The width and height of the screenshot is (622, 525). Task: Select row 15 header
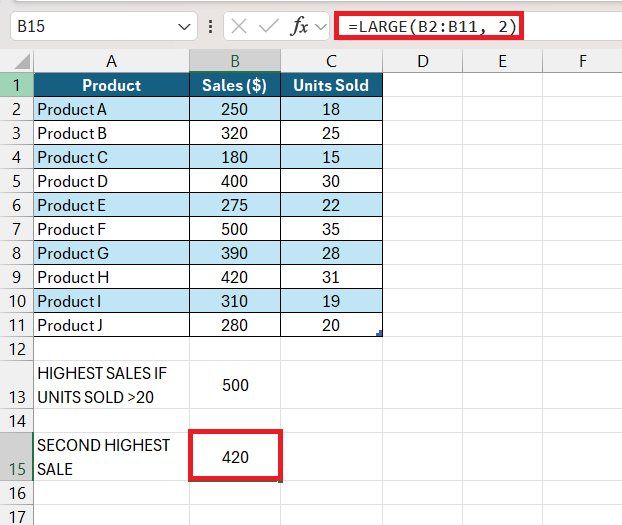click(17, 457)
